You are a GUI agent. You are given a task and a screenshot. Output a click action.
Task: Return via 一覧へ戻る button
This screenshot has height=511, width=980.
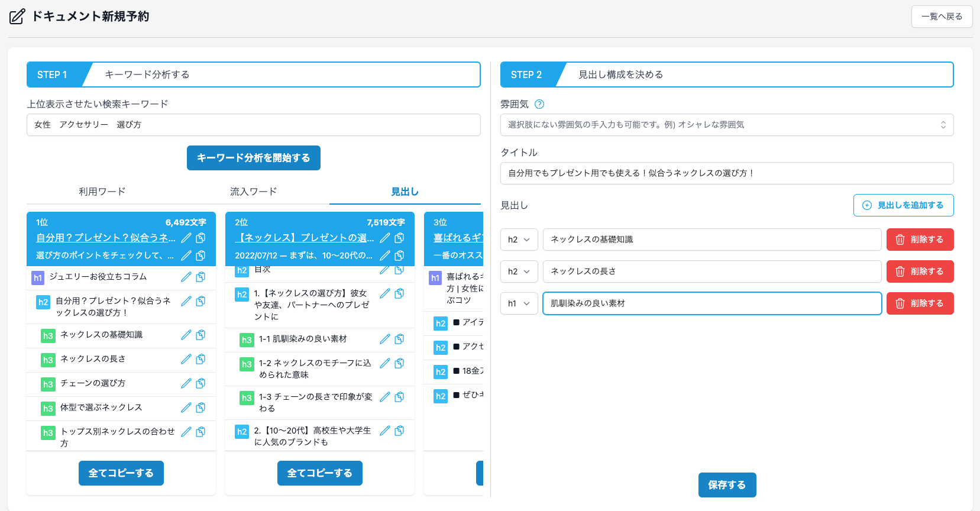[942, 17]
